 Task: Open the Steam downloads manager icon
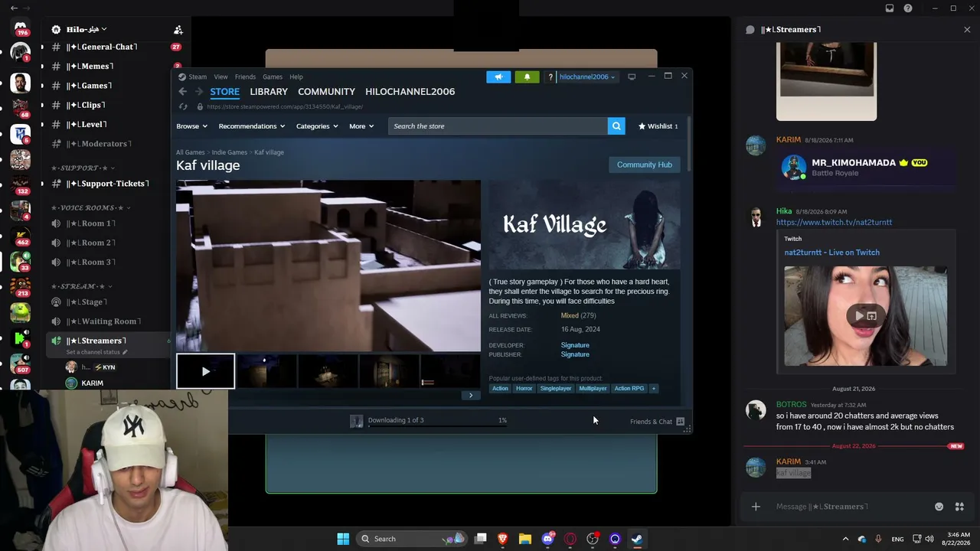(x=356, y=421)
